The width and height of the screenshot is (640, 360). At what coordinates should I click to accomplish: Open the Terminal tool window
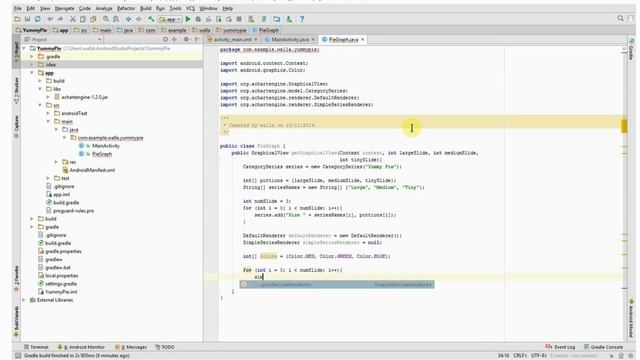pyautogui.click(x=36, y=347)
